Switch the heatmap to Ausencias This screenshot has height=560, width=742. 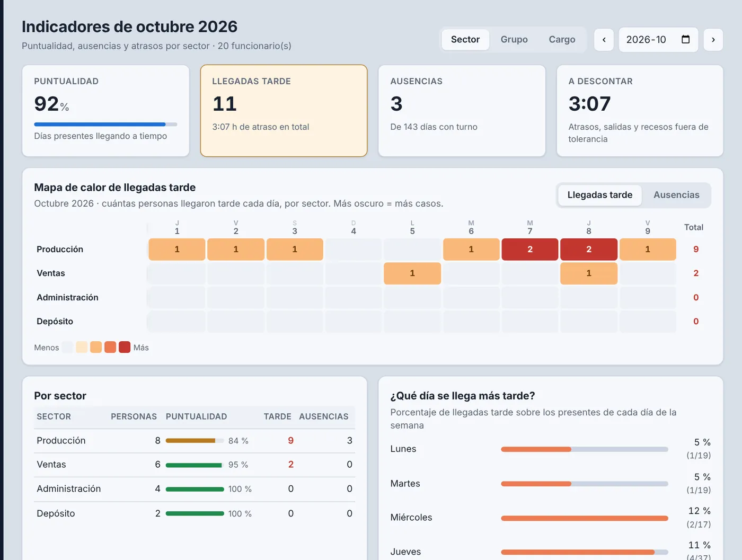coord(676,195)
